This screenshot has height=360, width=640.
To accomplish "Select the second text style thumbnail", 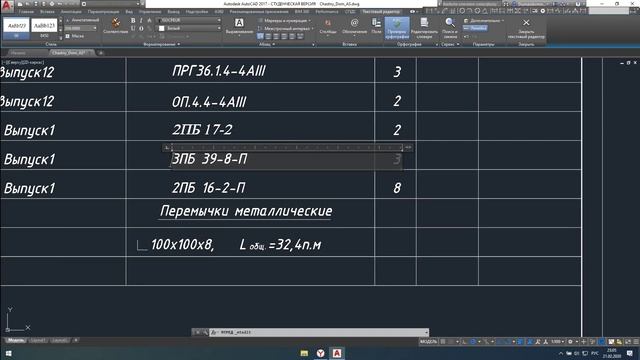I will (x=44, y=28).
